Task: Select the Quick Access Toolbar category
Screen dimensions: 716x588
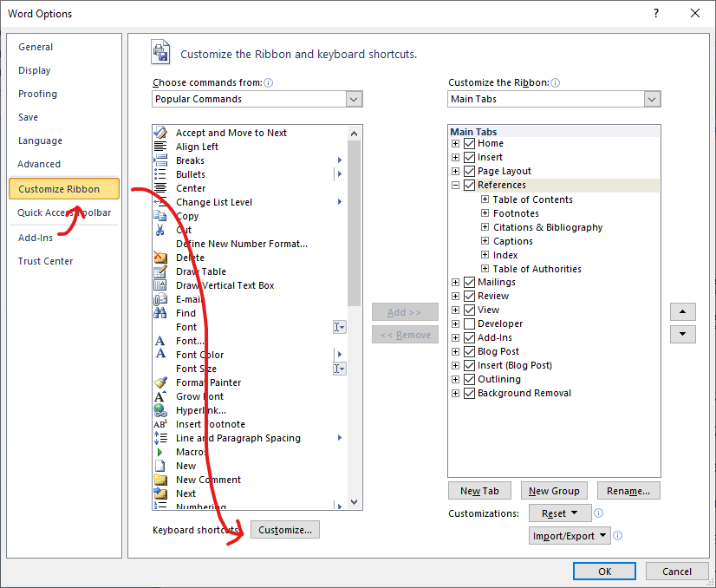Action: coord(64,212)
